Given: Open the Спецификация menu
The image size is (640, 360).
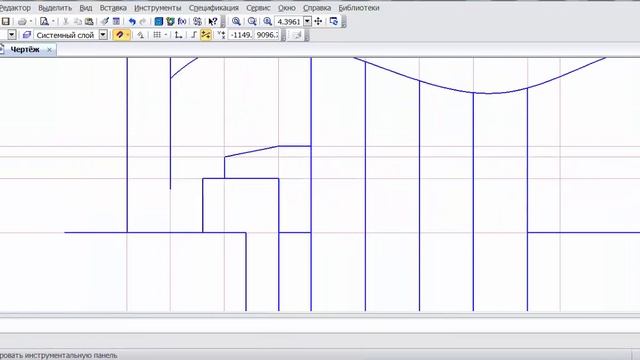Looking at the screenshot, I should coord(213,8).
